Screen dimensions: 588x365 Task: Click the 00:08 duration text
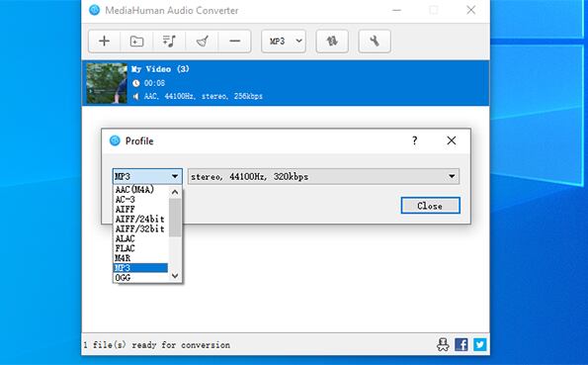pyautogui.click(x=154, y=83)
